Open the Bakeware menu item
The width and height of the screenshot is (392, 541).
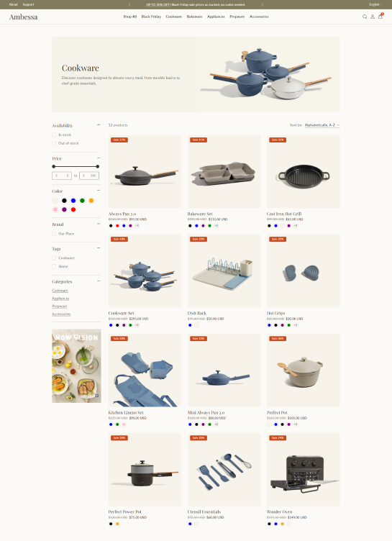(x=194, y=17)
